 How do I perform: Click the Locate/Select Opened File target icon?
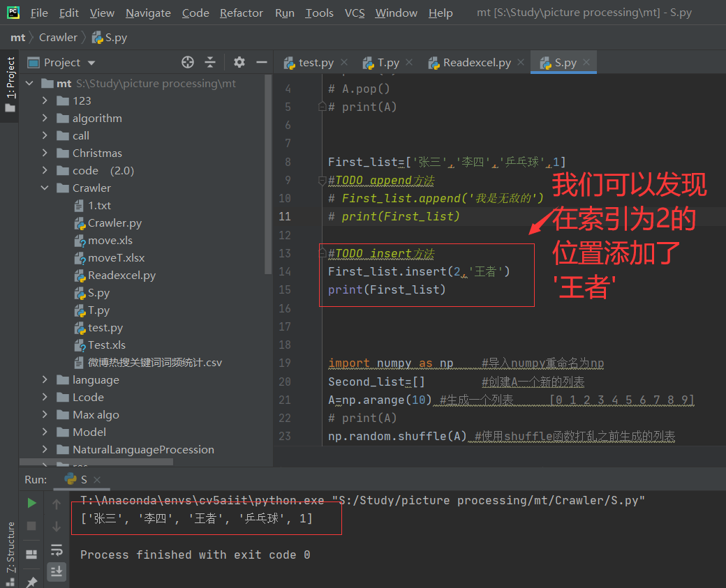pyautogui.click(x=188, y=62)
